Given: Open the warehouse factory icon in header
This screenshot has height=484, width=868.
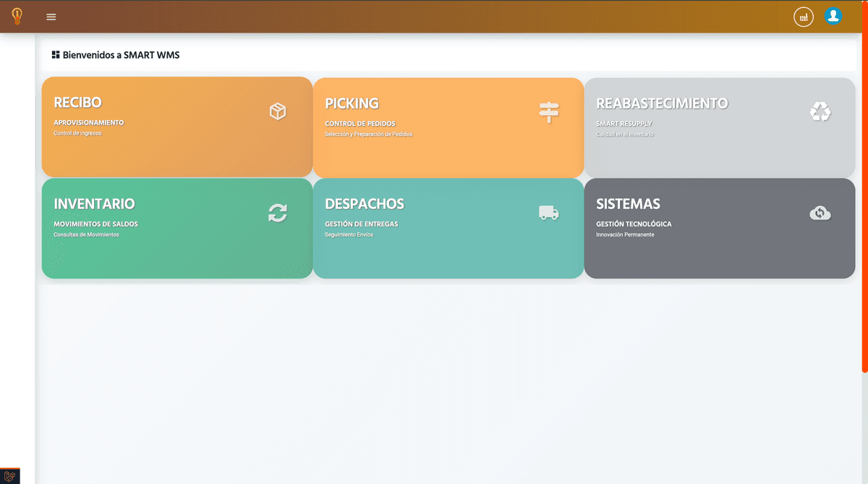Looking at the screenshot, I should (804, 17).
